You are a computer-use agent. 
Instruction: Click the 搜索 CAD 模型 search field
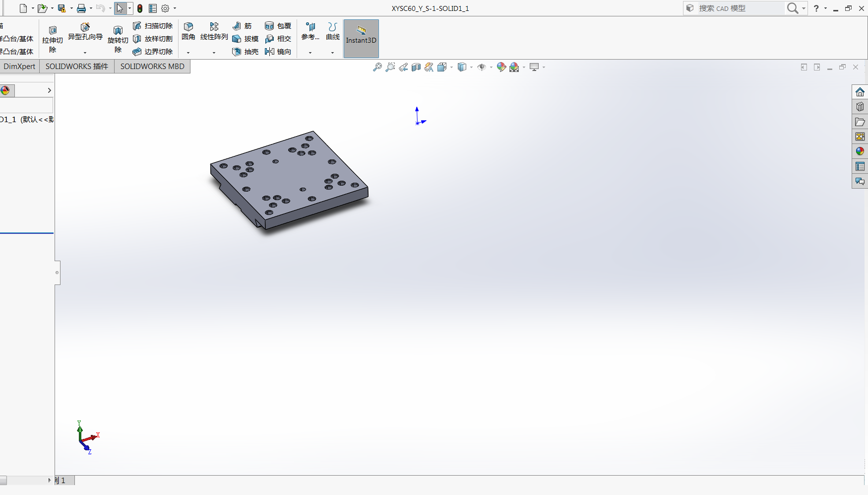click(x=739, y=8)
